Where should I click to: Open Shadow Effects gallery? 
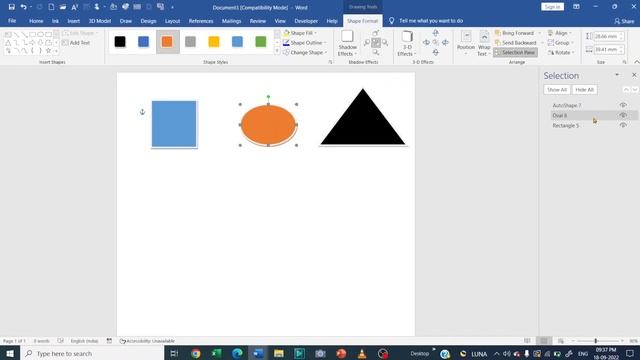pos(347,43)
